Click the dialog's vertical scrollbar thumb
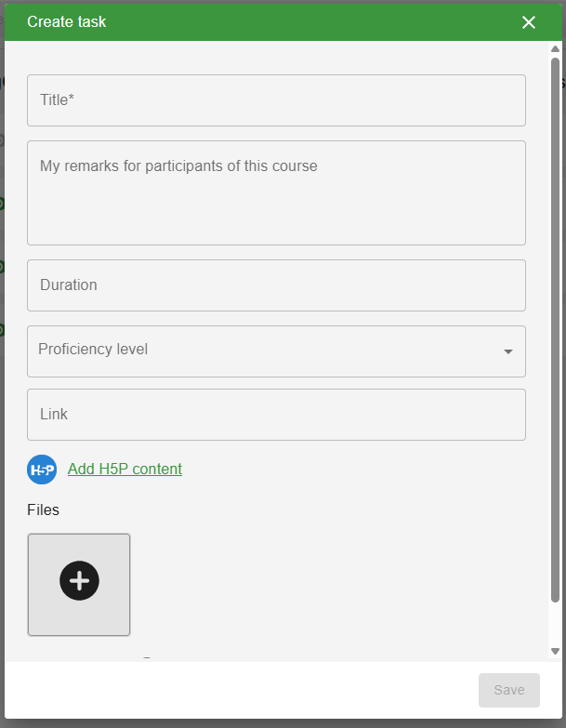The height and width of the screenshot is (728, 566). tap(555, 325)
